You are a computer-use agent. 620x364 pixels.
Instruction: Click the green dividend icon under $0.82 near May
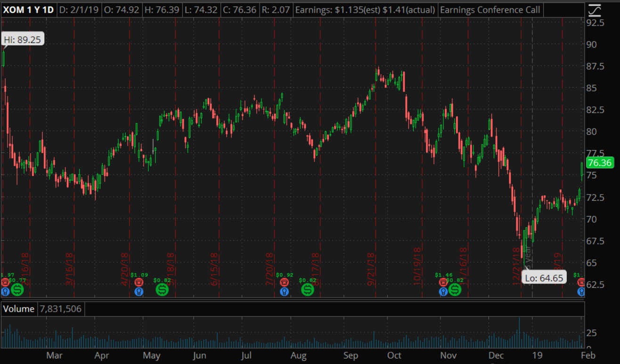pyautogui.click(x=162, y=290)
